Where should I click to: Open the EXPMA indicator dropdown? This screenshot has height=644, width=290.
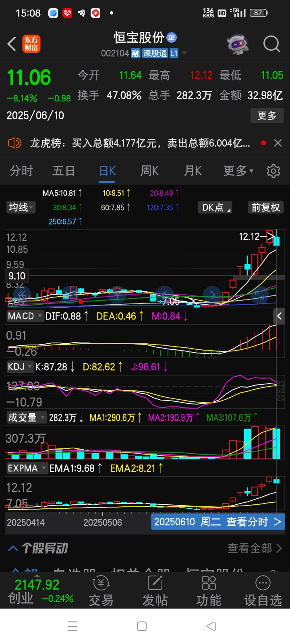[27, 469]
